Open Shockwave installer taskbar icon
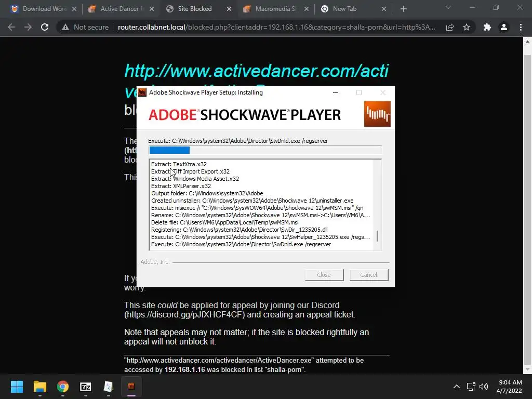This screenshot has height=399, width=532. pyautogui.click(x=131, y=387)
